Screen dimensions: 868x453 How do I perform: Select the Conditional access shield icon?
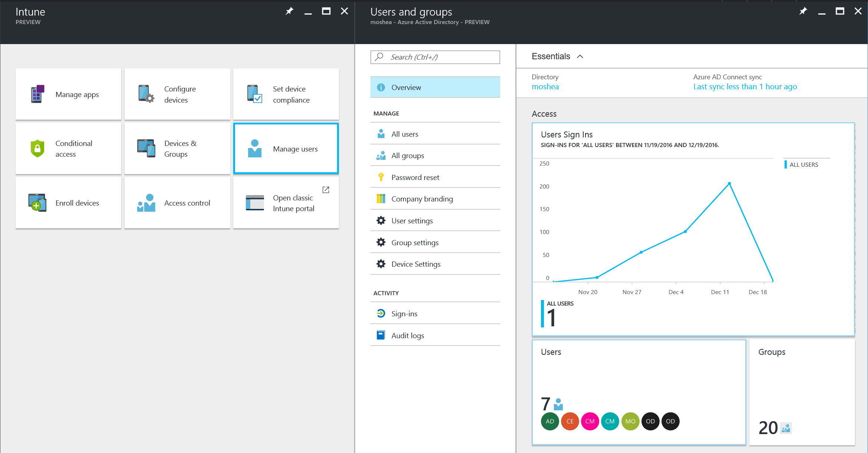click(x=37, y=149)
